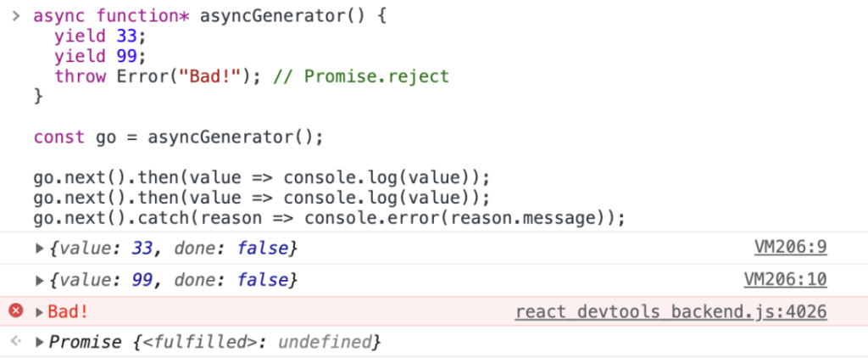The image size is (868, 358).
Task: Open VM206:9 source link
Action: coord(791,247)
